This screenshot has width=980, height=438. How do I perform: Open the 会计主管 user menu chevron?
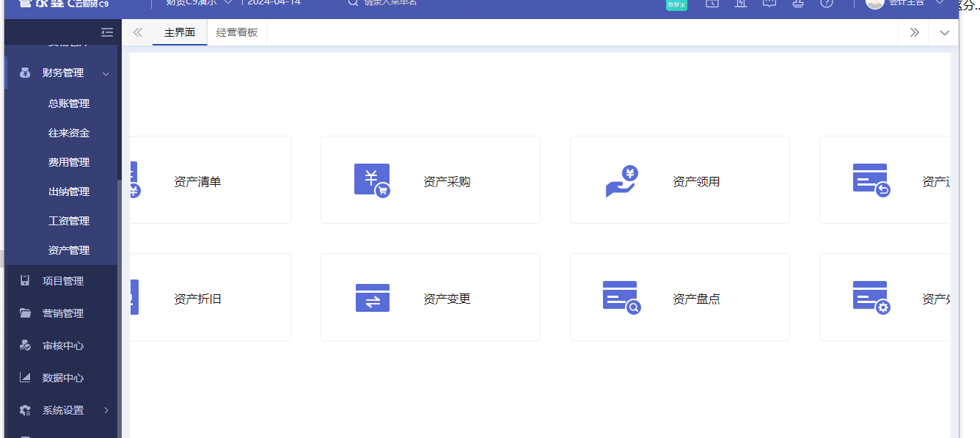pos(939,2)
